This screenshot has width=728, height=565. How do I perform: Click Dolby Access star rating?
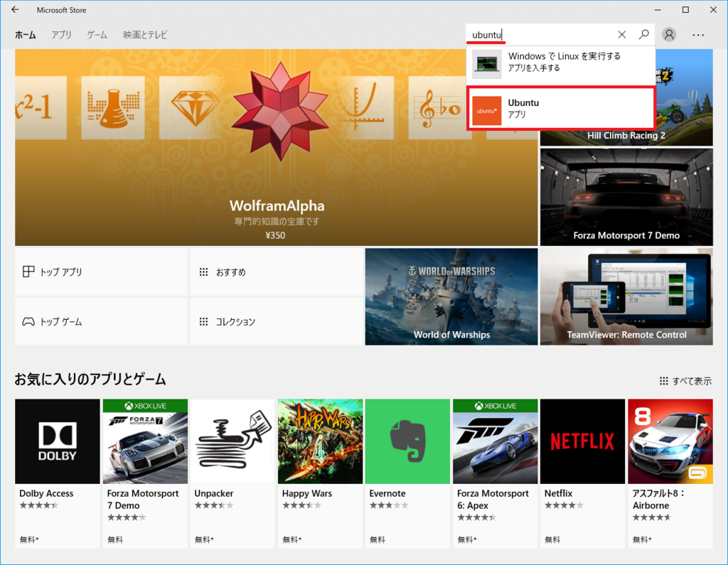pos(39,505)
